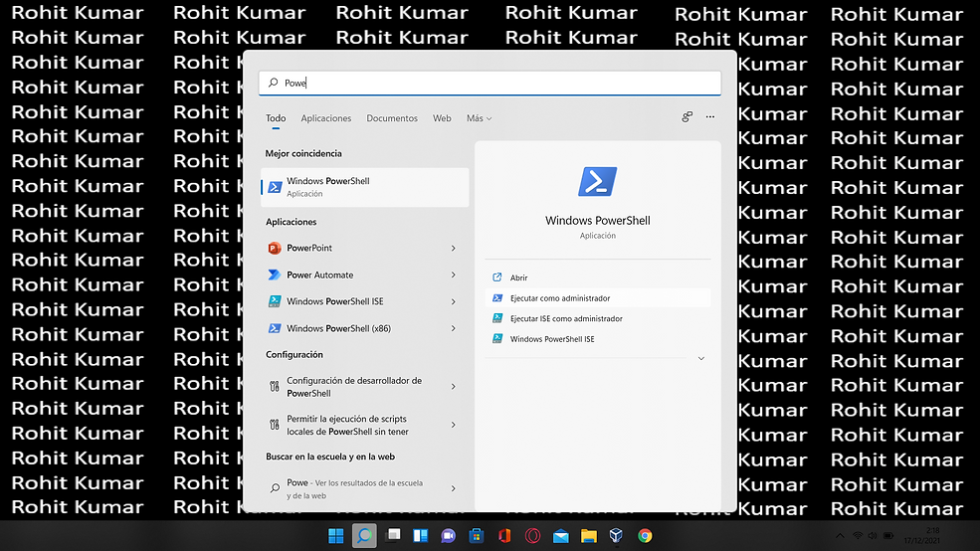Expand arrow for Powe web search
This screenshot has height=551, width=980.
coord(453,488)
